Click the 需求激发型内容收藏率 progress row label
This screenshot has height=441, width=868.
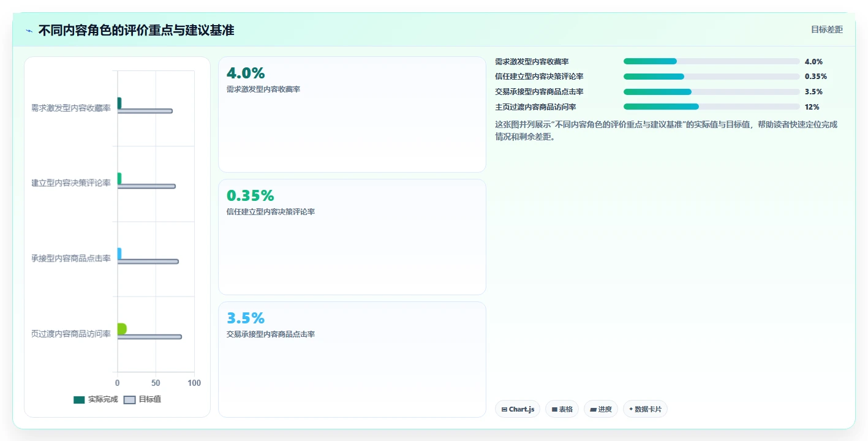click(532, 62)
